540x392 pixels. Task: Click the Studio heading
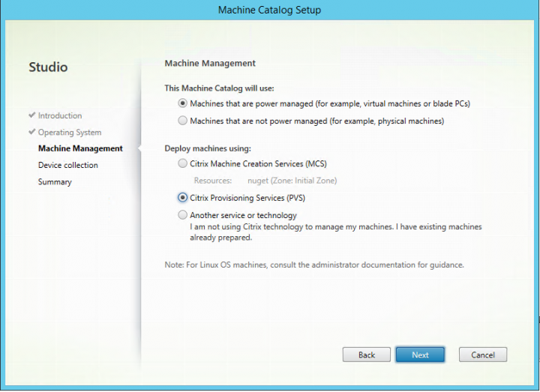pyautogui.click(x=48, y=67)
